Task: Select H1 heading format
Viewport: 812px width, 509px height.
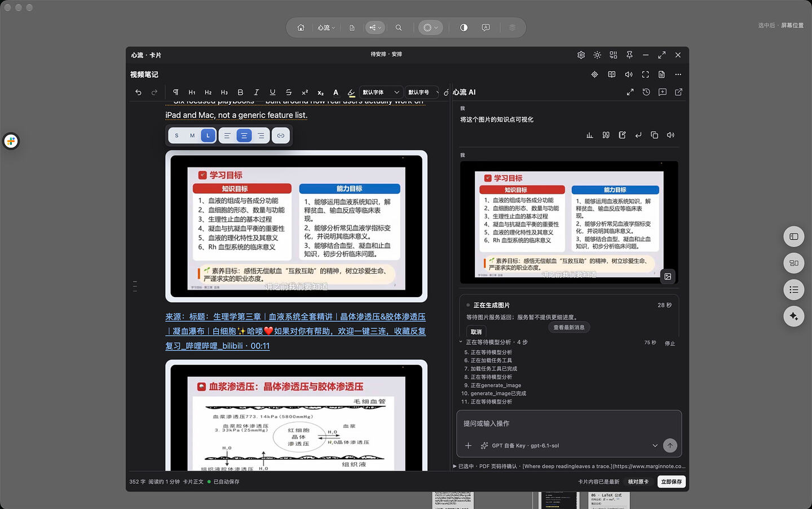Action: click(x=192, y=92)
